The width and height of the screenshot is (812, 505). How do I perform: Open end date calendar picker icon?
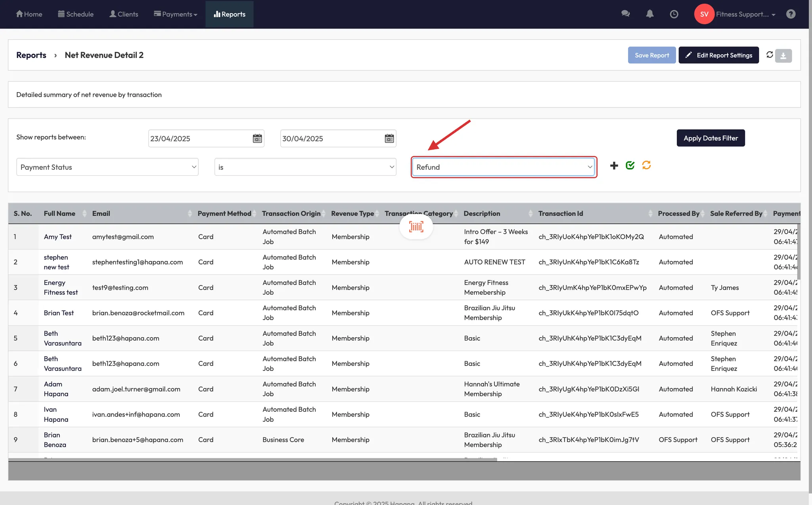(x=389, y=138)
